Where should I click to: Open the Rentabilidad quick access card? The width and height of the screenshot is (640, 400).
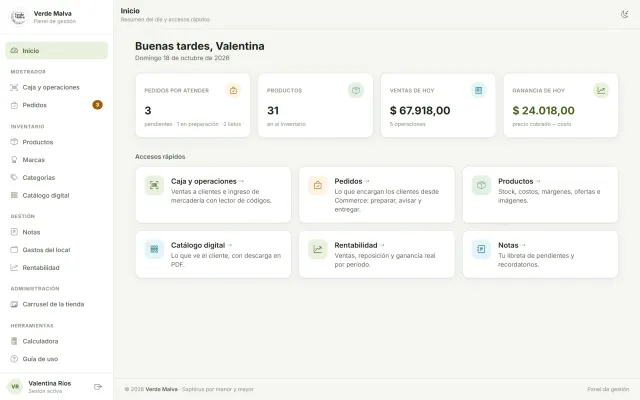pos(377,255)
